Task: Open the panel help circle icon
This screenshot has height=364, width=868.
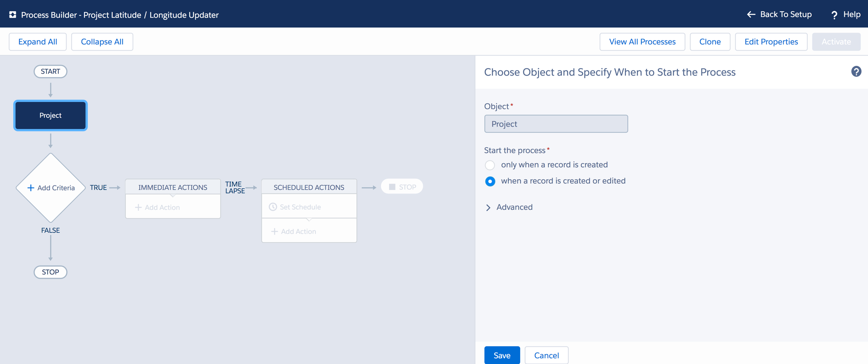Action: pyautogui.click(x=856, y=71)
